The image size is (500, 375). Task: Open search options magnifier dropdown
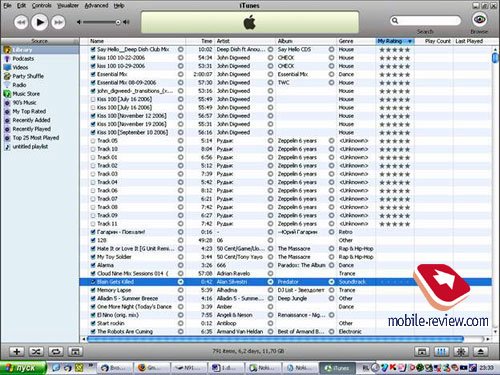coord(395,21)
